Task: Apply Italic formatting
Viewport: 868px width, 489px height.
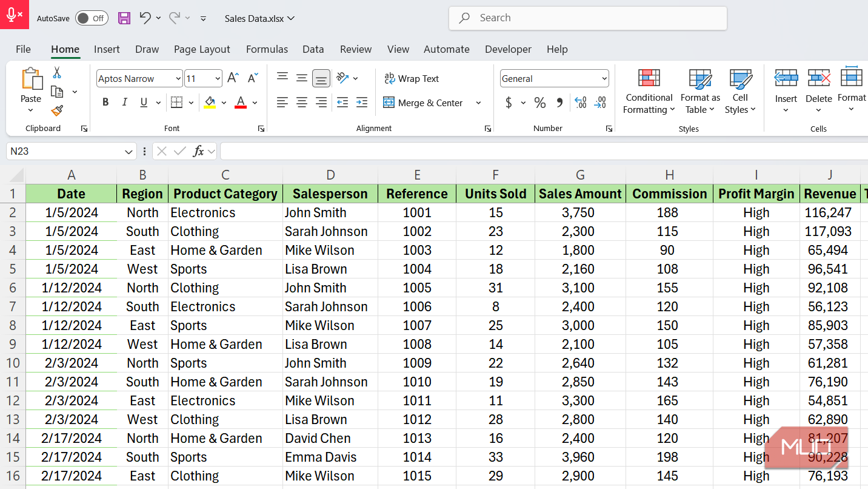Action: click(124, 103)
